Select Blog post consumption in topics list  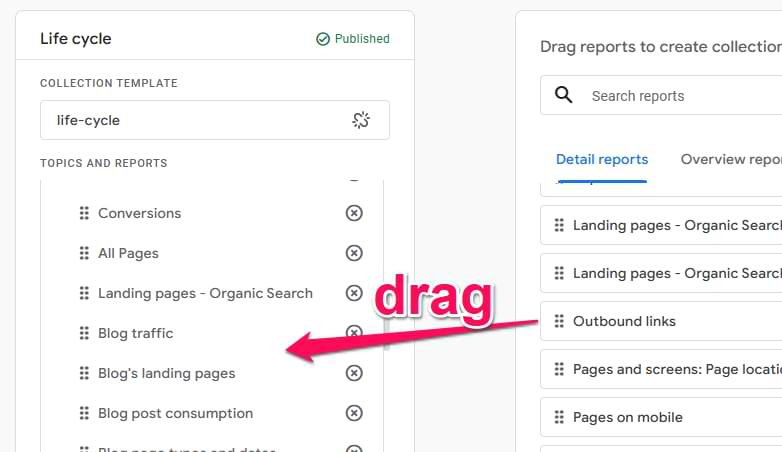pos(175,413)
